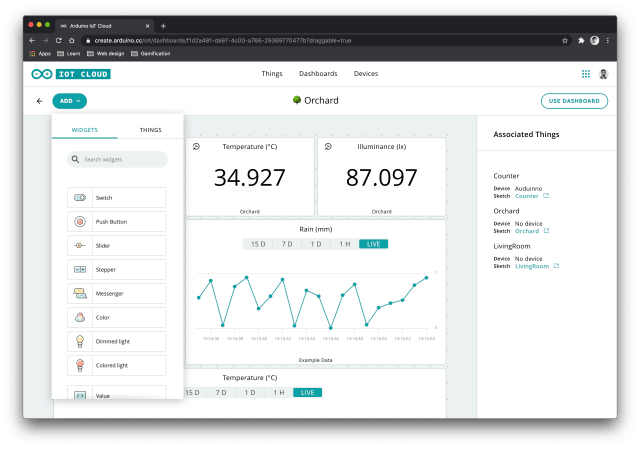Click the Arduino IoT Cloud browser tab

point(104,26)
